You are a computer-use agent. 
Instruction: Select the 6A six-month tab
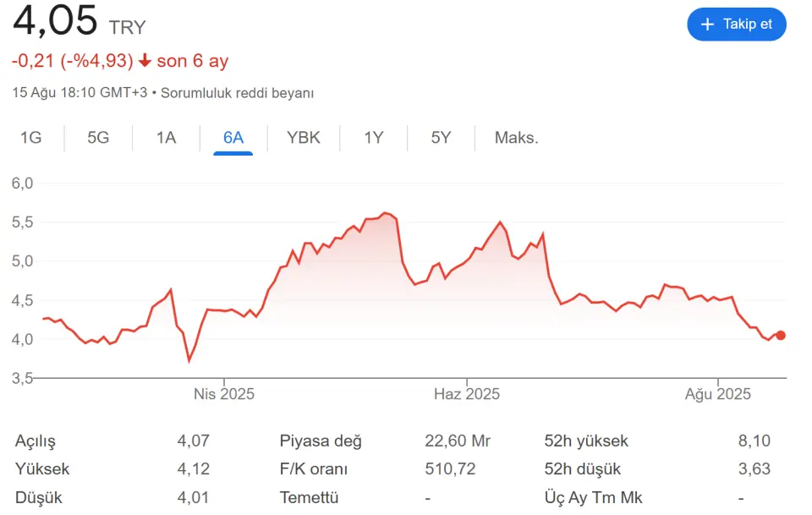tap(233, 138)
